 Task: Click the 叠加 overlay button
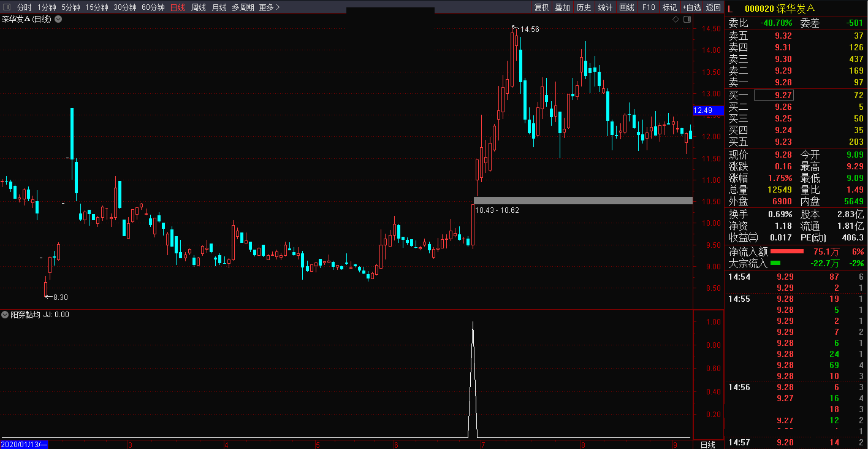click(x=562, y=7)
